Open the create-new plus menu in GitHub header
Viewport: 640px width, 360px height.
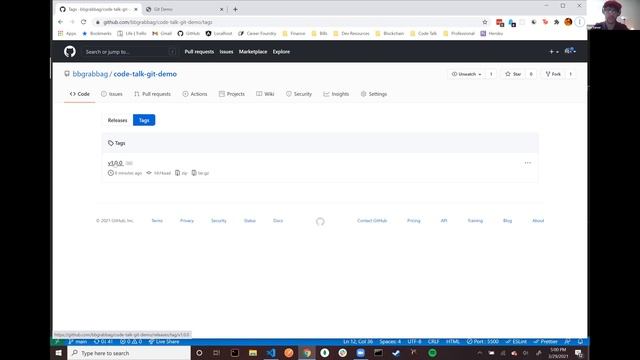click(553, 52)
